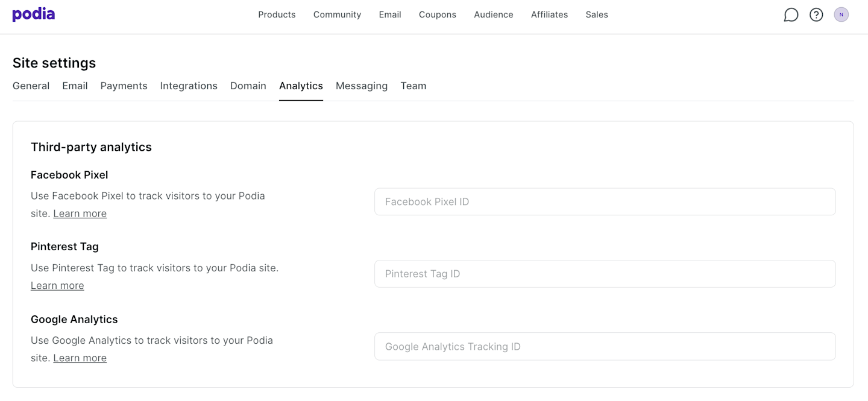Click Learn more under Facebook Pixel
868x401 pixels.
point(80,213)
